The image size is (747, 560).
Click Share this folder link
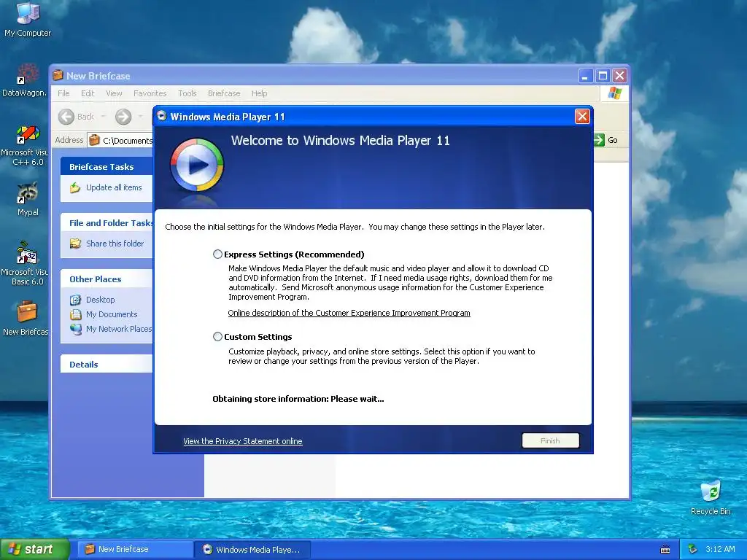click(x=115, y=244)
